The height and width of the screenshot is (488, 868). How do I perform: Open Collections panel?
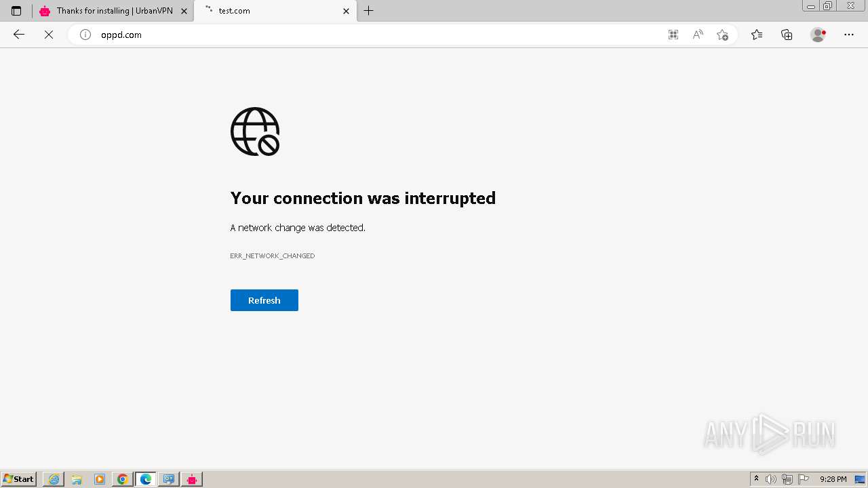click(x=787, y=35)
